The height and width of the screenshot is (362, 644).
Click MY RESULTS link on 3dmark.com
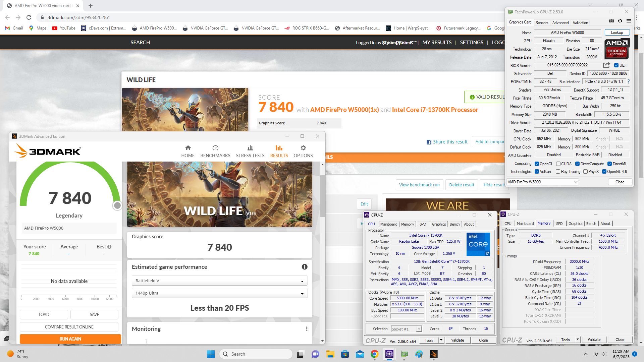point(437,43)
